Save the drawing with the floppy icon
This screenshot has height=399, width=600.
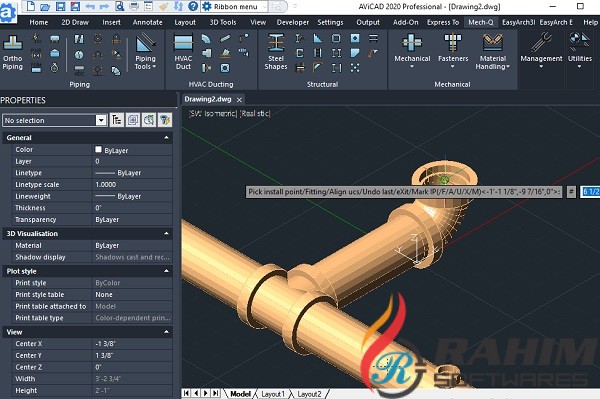60,6
